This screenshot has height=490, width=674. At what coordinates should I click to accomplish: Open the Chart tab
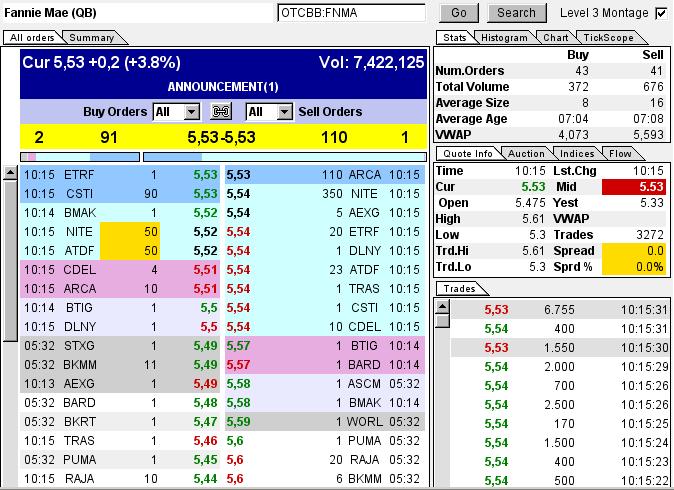555,37
